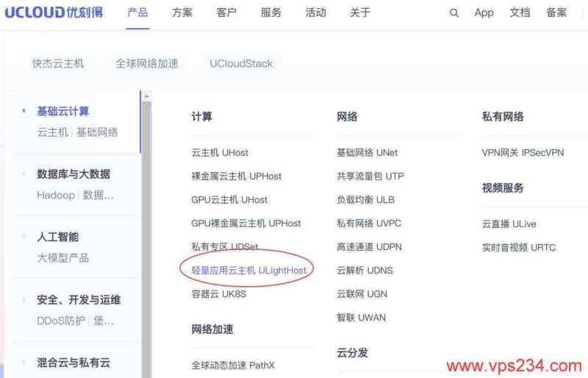Open 裸金属云主机 UPHost product
Screen dimensions: 588x378
point(236,176)
